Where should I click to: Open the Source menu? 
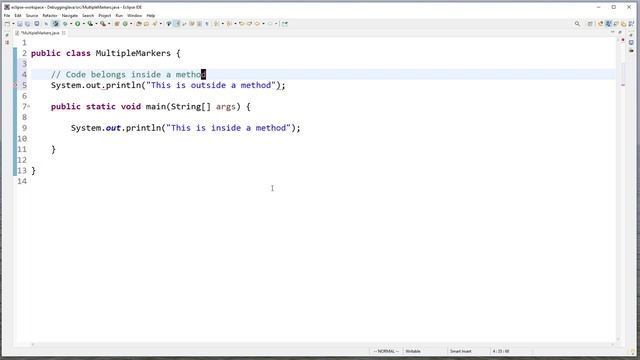(32, 16)
